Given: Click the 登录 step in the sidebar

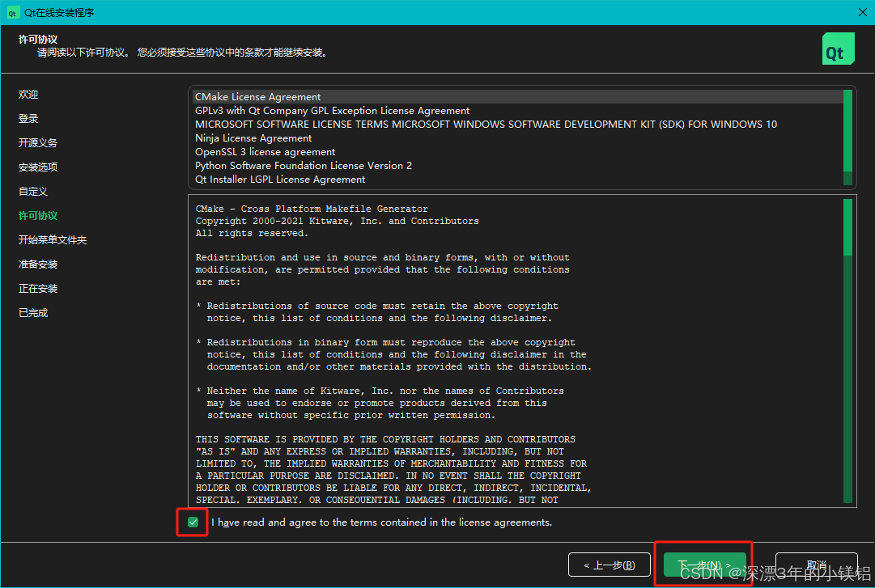Looking at the screenshot, I should (28, 119).
